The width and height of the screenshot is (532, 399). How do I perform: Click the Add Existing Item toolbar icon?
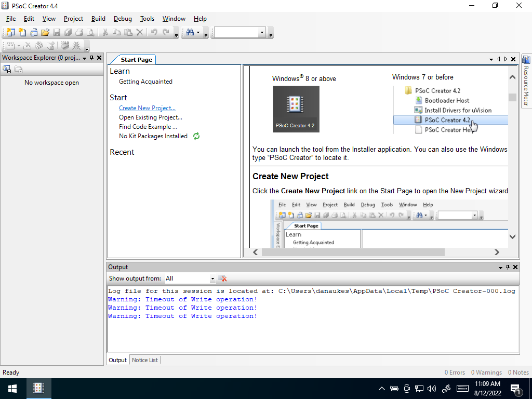click(34, 32)
